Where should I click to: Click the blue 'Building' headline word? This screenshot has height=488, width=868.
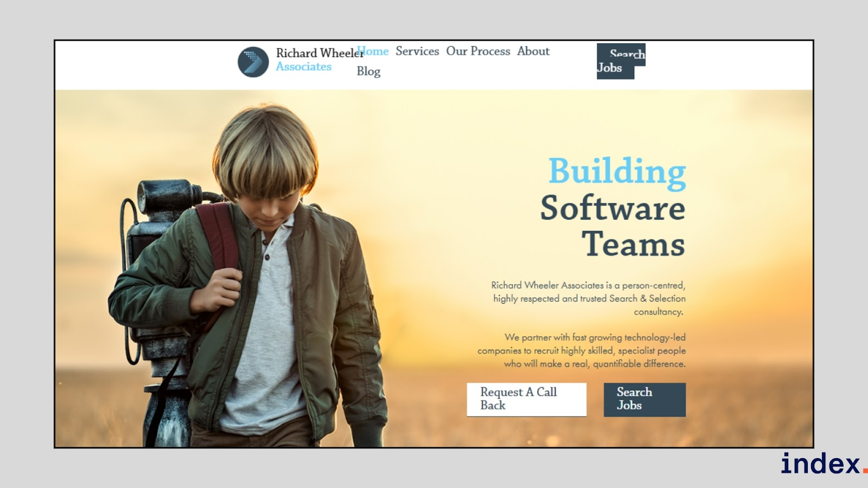coord(617,171)
